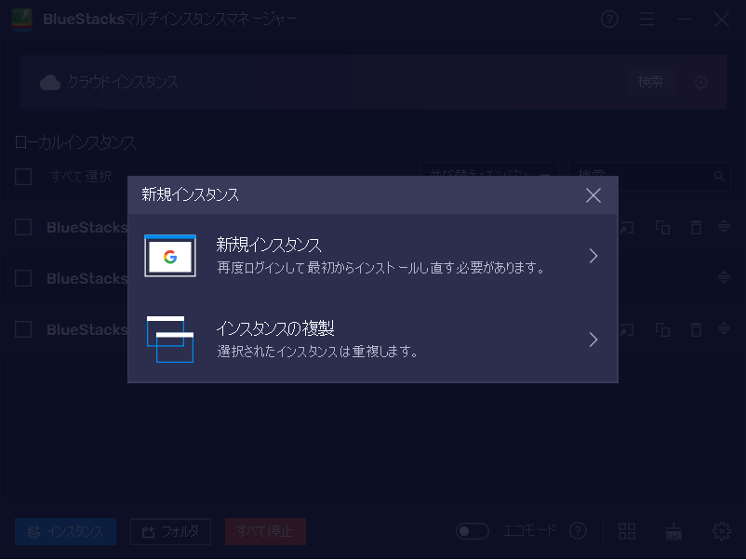Choose インスタンスの複製 clone option
The height and width of the screenshot is (560, 746).
click(x=372, y=340)
